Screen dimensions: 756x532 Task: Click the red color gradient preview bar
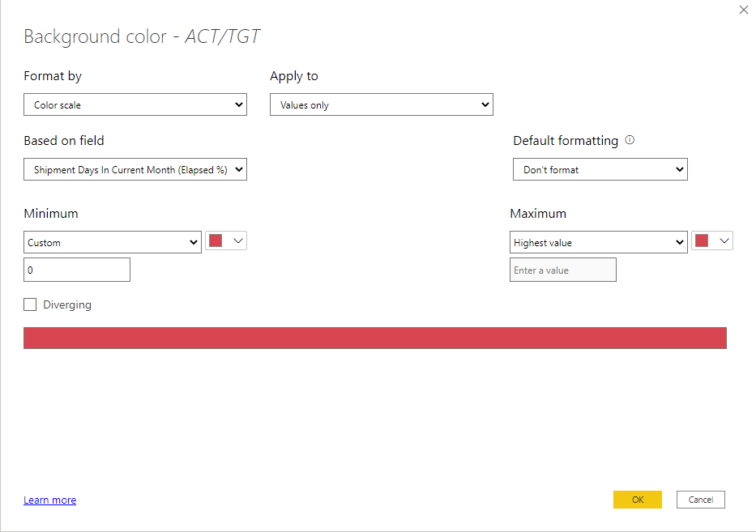pos(375,338)
